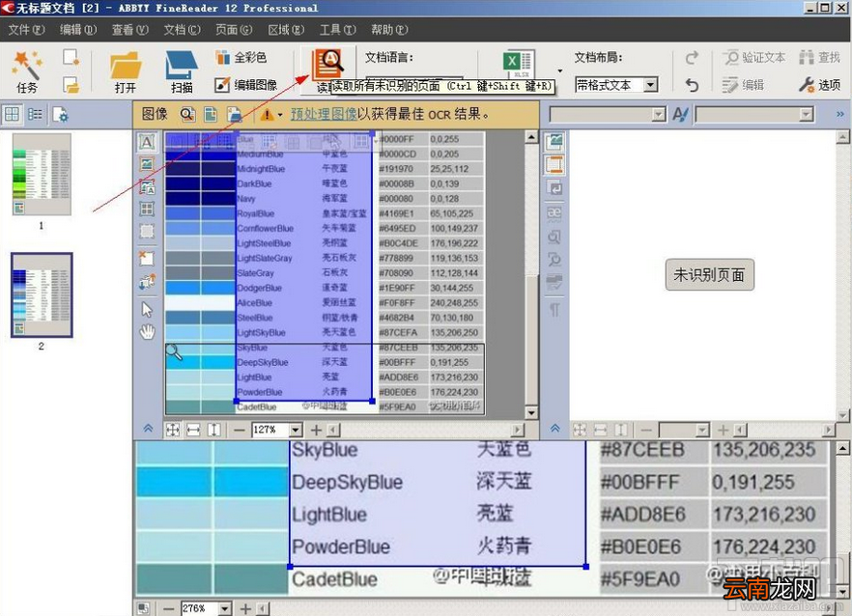Open the 文档布局 带格式文本 dropdown

[650, 85]
